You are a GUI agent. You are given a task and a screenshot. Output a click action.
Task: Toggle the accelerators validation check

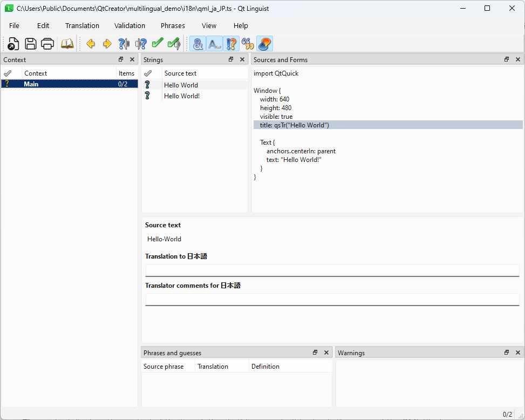(x=197, y=44)
